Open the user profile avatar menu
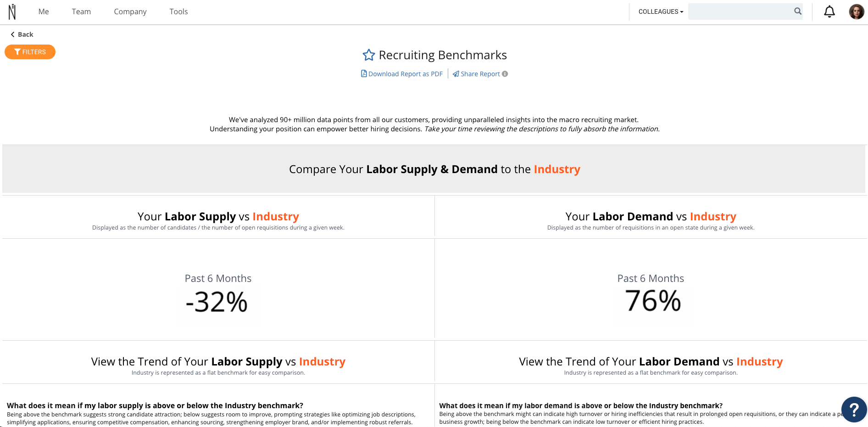This screenshot has height=427, width=868. (x=857, y=11)
